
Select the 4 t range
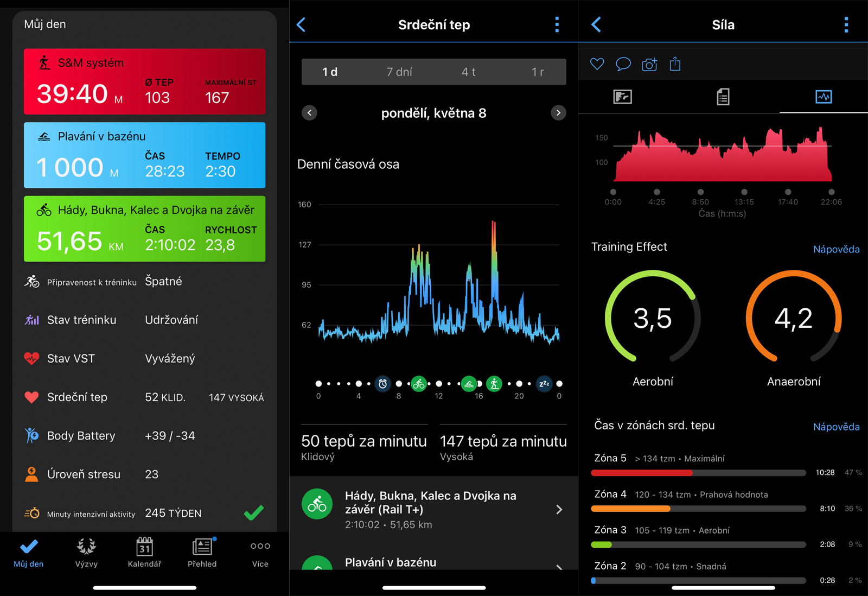tap(469, 72)
